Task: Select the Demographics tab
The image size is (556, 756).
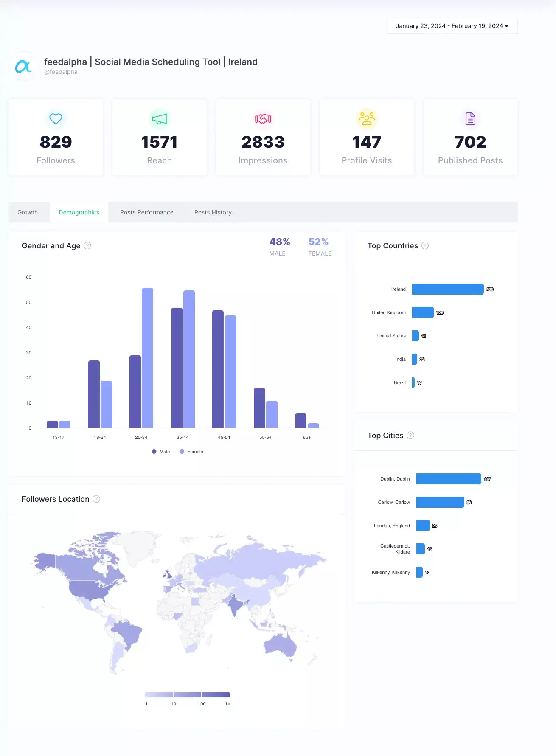Action: [79, 212]
